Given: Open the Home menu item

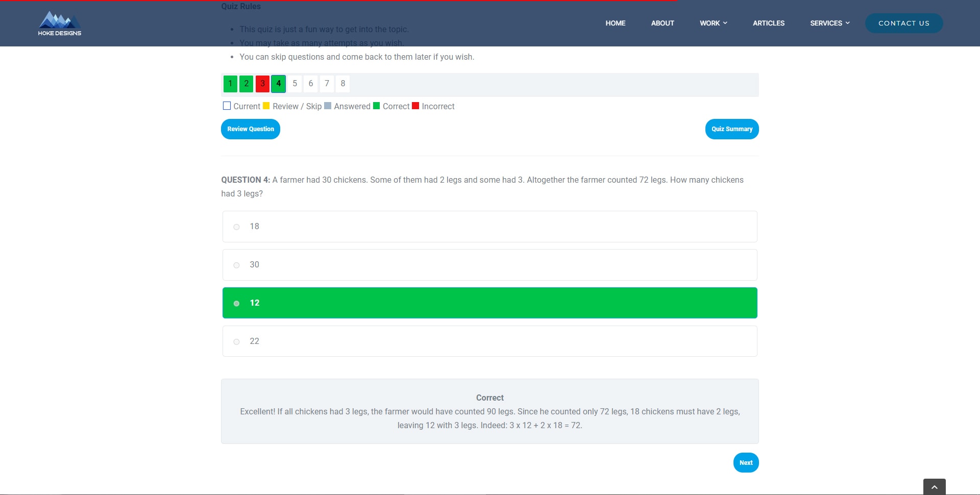Looking at the screenshot, I should tap(615, 23).
